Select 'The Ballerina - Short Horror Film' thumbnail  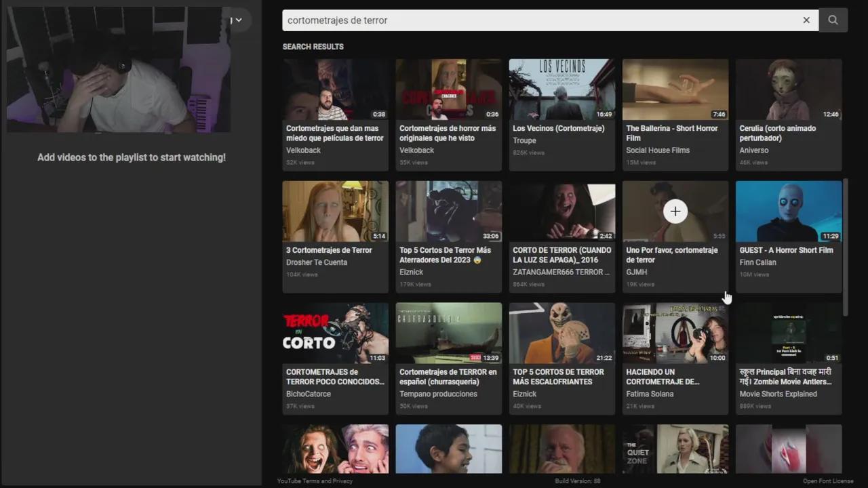[x=675, y=89]
